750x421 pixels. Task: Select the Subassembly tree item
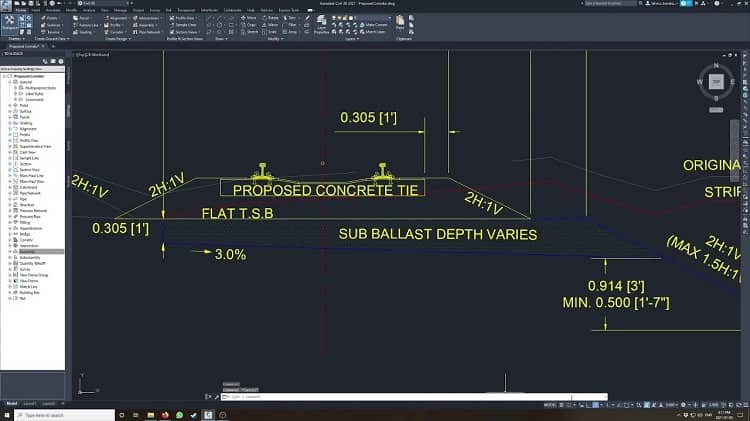click(30, 257)
